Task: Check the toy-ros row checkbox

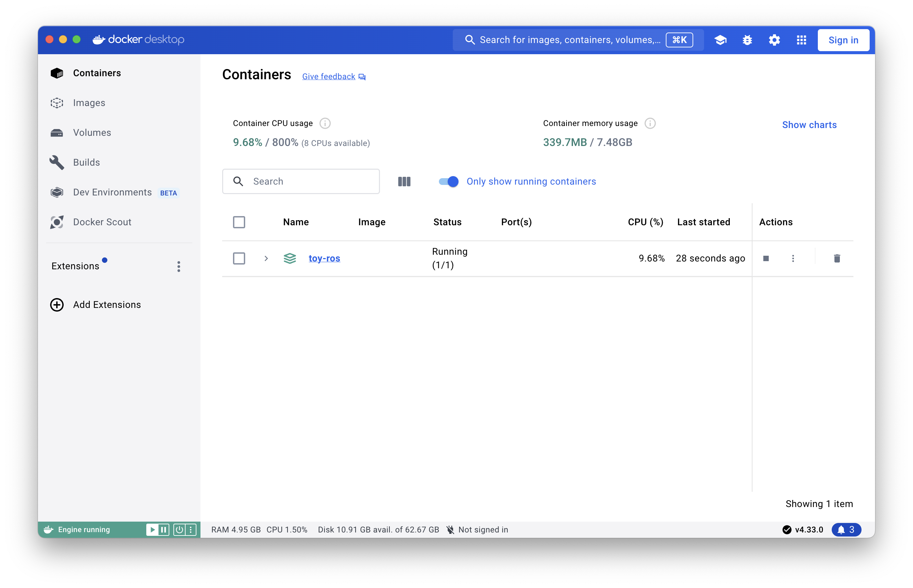Action: 239,258
